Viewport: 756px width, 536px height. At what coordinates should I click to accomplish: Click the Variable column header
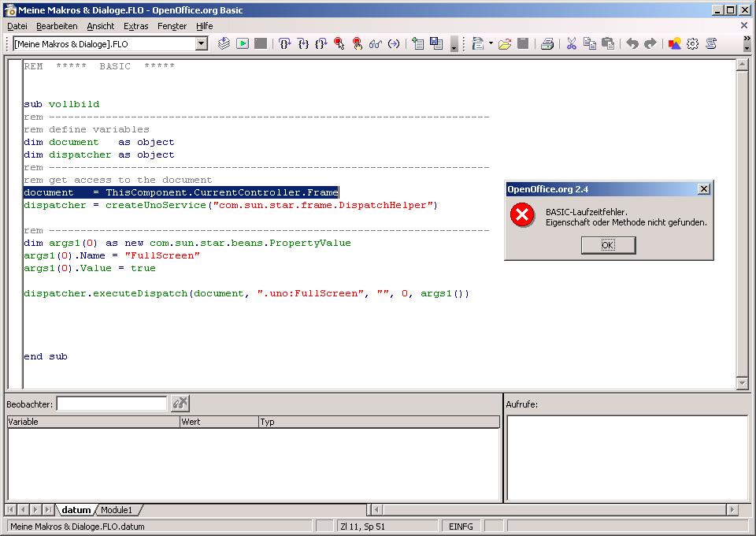click(94, 422)
